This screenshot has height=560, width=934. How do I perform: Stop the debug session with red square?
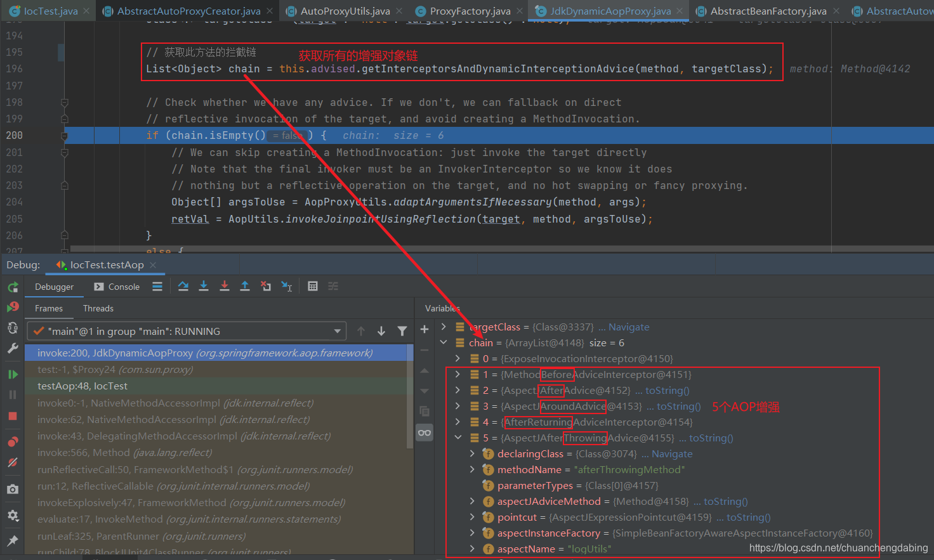(13, 416)
